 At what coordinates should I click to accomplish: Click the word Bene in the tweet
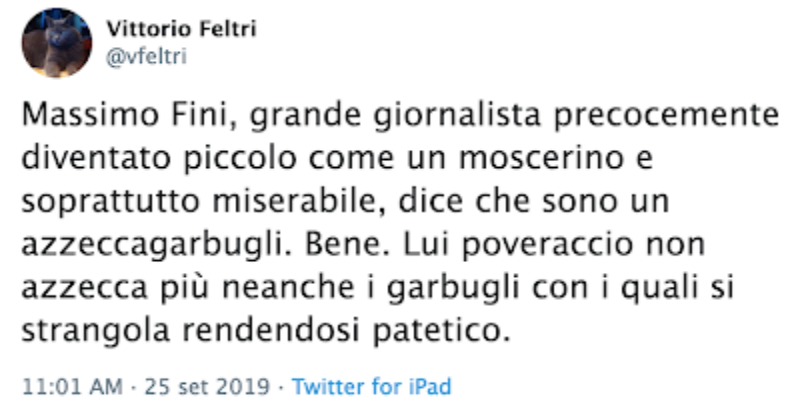[x=348, y=245]
